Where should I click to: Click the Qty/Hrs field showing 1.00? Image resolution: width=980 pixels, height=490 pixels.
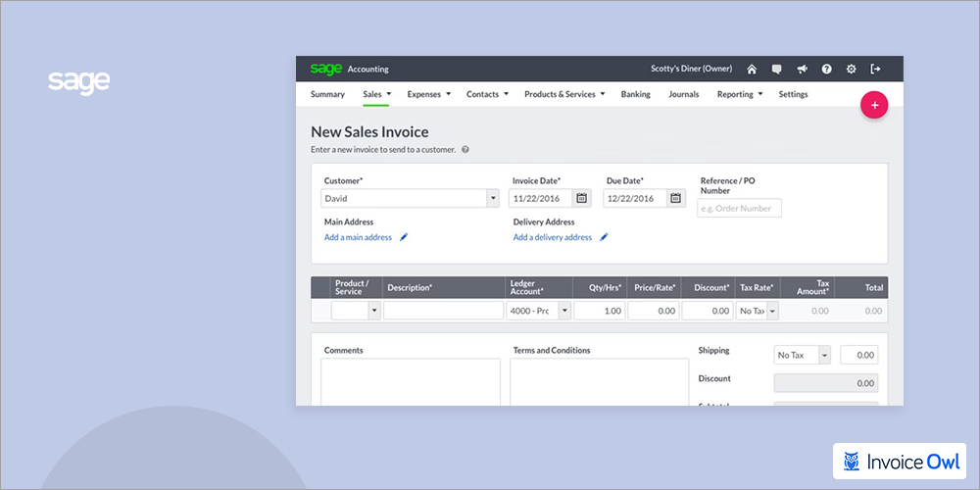(x=600, y=311)
